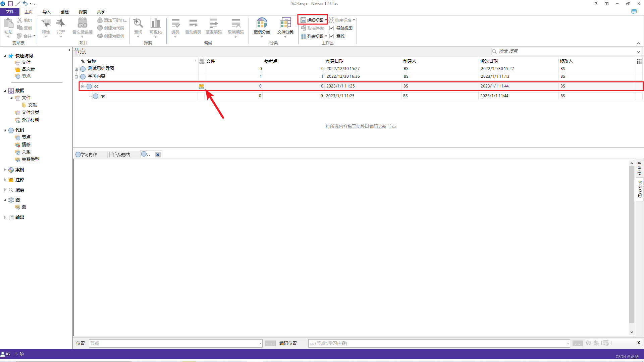Click the 粘贴 (Paste) icon
Screen dimensions: 644x362
(8, 23)
